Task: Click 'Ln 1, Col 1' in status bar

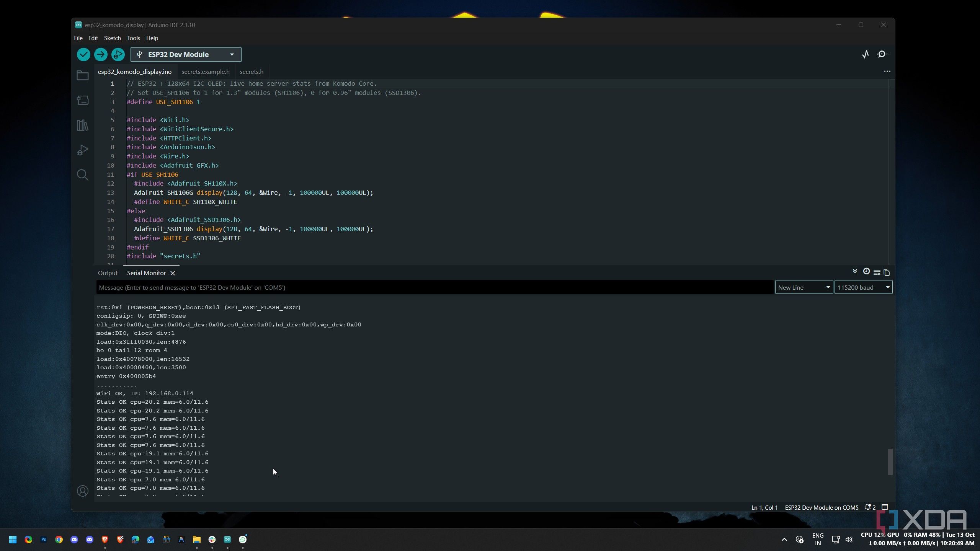Action: coord(764,508)
